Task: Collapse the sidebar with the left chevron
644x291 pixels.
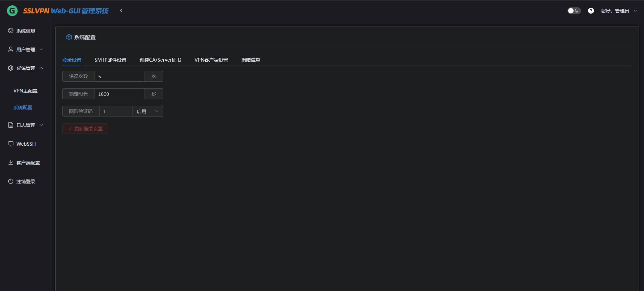Action: (x=121, y=11)
